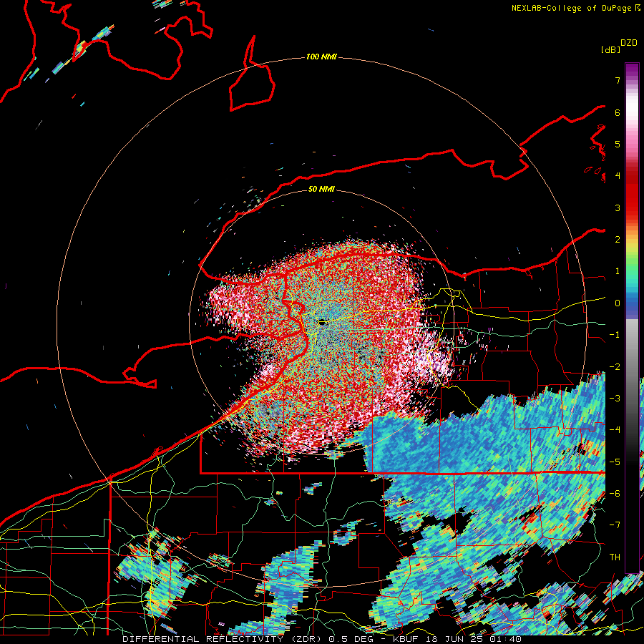Viewport: 644px width, 644px height.
Task: Click the ZDR color scale legend bar
Action: pyautogui.click(x=632, y=318)
